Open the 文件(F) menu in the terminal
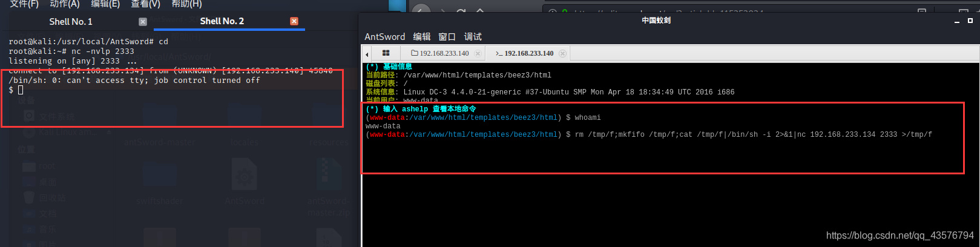 24,4
